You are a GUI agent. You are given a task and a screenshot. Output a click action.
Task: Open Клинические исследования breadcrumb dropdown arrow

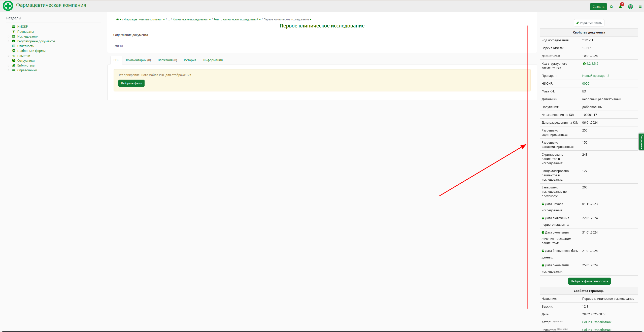click(210, 20)
